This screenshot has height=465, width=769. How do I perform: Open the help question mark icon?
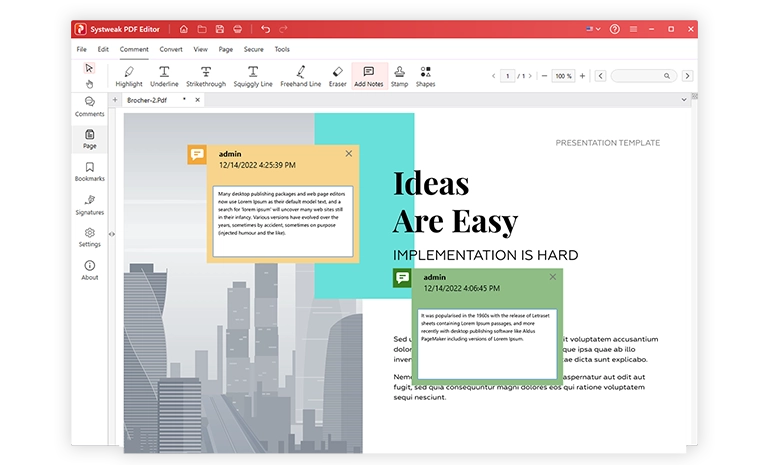click(x=615, y=29)
